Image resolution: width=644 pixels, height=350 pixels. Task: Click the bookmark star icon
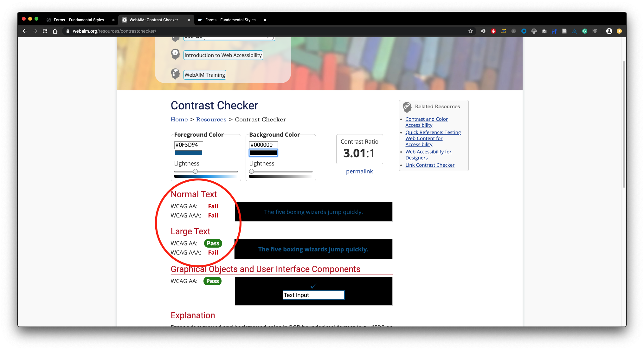coord(471,31)
